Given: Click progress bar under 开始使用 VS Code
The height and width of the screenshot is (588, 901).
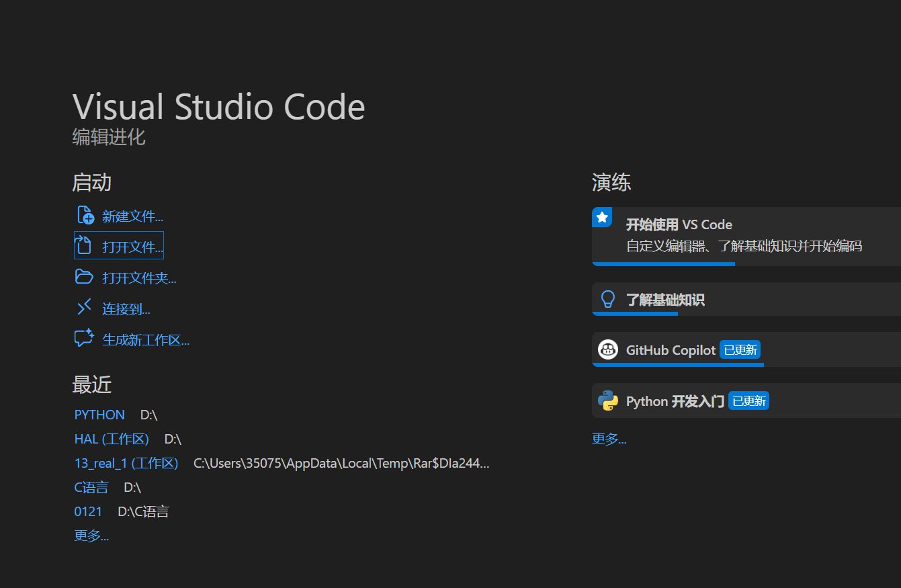Looking at the screenshot, I should [663, 264].
